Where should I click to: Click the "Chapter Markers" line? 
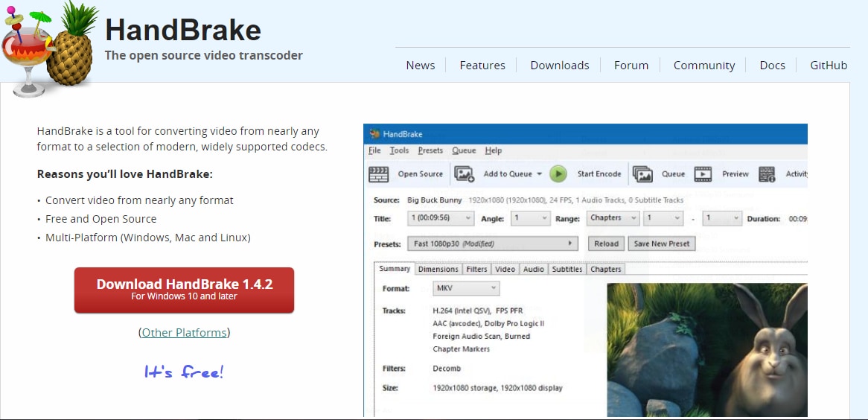461,349
